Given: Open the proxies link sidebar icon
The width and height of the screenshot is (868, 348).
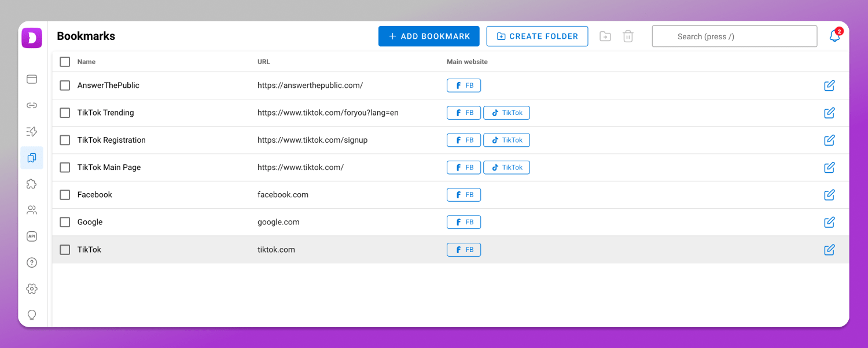Looking at the screenshot, I should 32,105.
